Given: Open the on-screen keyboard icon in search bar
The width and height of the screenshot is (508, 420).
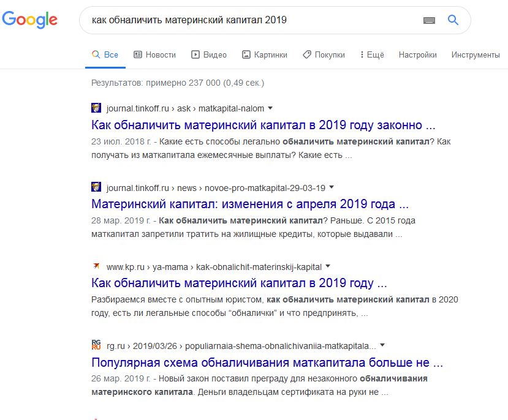Looking at the screenshot, I should click(x=429, y=20).
